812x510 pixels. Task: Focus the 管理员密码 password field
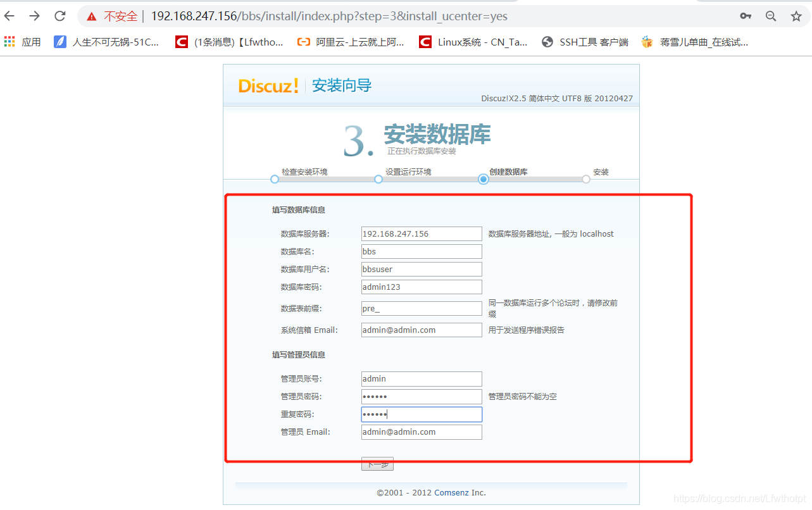(x=422, y=396)
